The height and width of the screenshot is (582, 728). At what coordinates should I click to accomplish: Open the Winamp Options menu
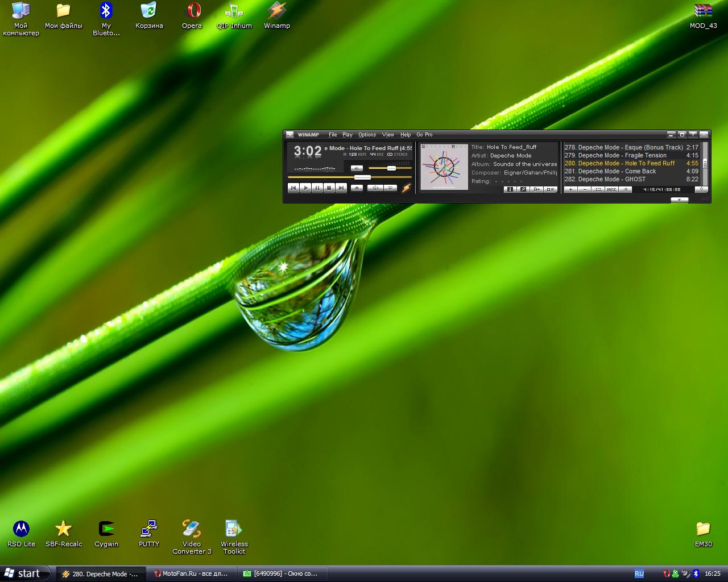[367, 135]
